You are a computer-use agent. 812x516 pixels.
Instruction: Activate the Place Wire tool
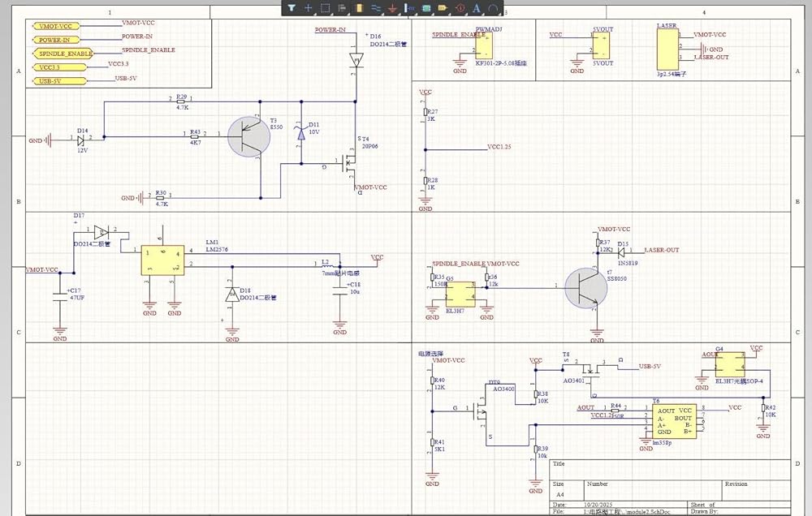[376, 8]
